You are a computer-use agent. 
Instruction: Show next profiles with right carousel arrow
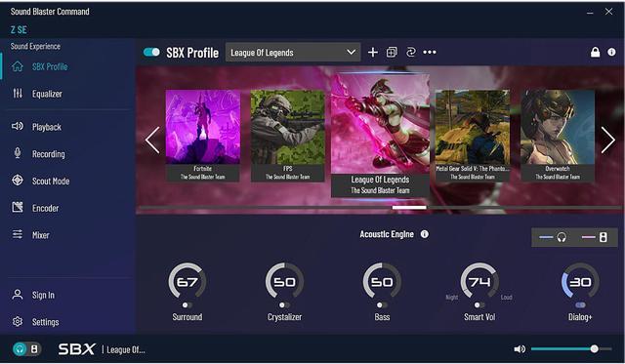(x=607, y=140)
